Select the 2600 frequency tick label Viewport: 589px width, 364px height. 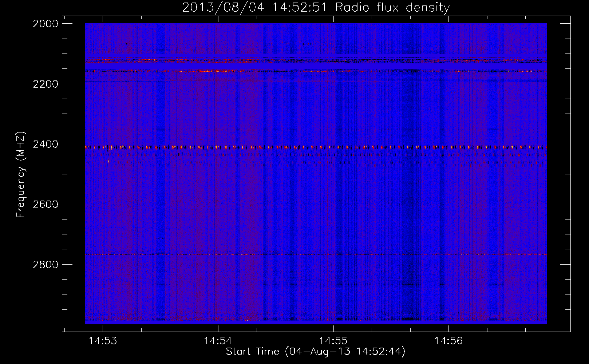(x=46, y=204)
